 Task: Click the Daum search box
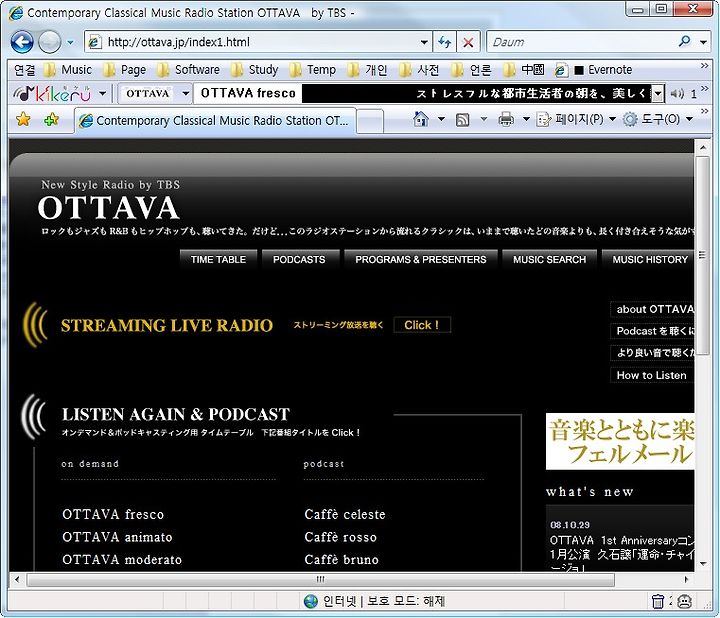tap(582, 42)
